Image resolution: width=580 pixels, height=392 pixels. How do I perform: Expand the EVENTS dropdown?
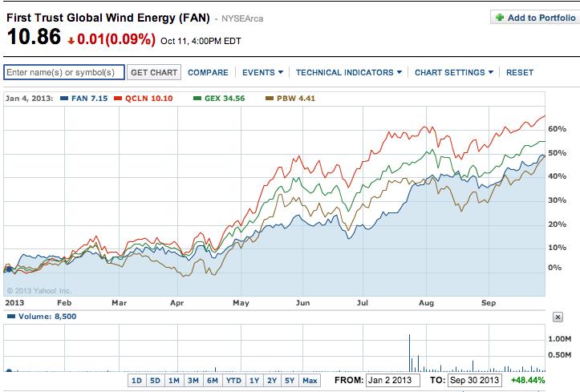click(262, 72)
